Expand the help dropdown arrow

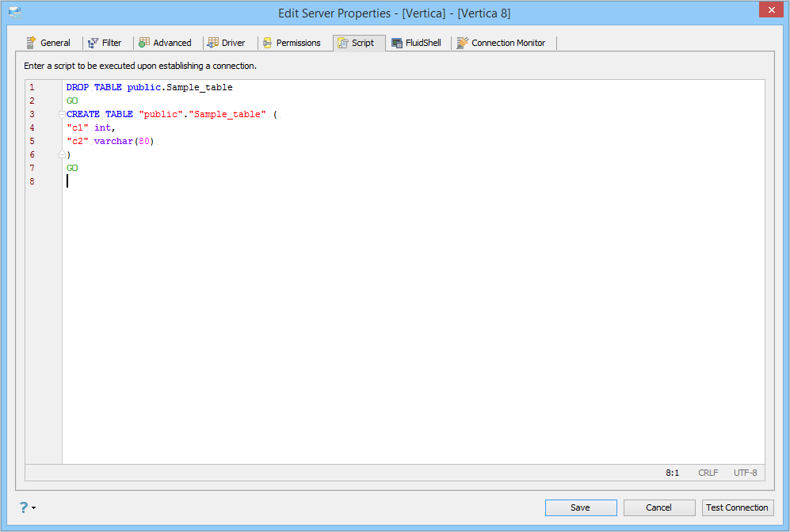[34, 507]
